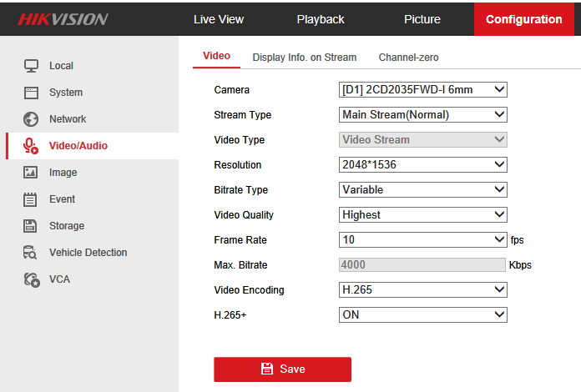Click the Storage disk icon

[31, 226]
